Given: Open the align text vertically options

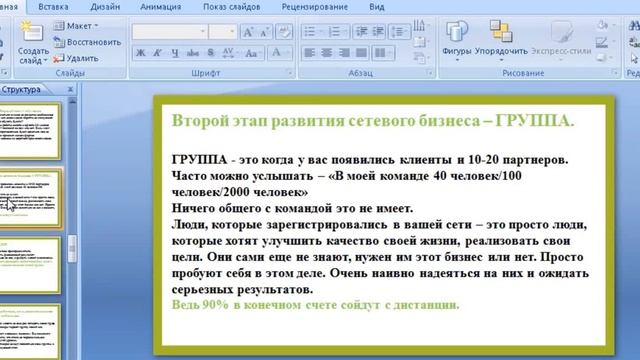Looking at the screenshot, I should coord(420,42).
